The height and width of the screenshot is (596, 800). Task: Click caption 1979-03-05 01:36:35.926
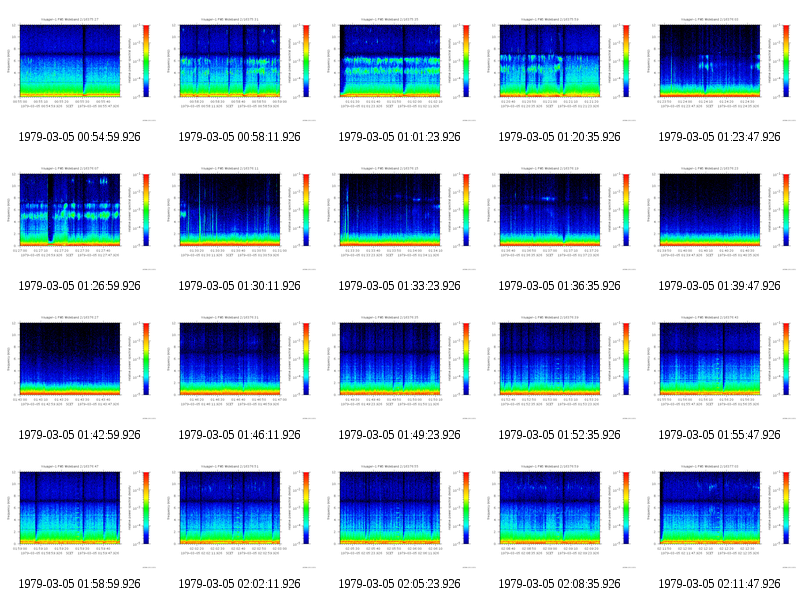560,286
